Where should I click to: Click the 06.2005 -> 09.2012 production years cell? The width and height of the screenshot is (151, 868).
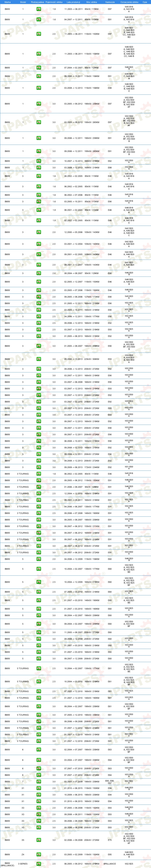pyautogui.click(x=73, y=864)
